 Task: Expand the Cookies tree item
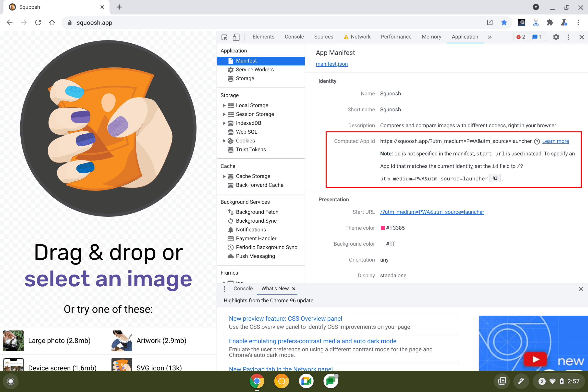point(223,140)
